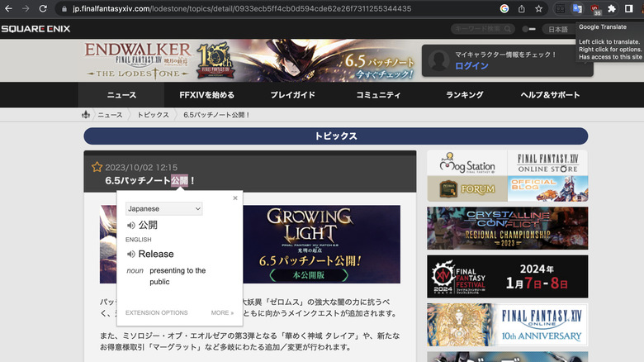Open the 10th Anniversary banner
Viewport: 644px width, 362px height.
tap(507, 325)
